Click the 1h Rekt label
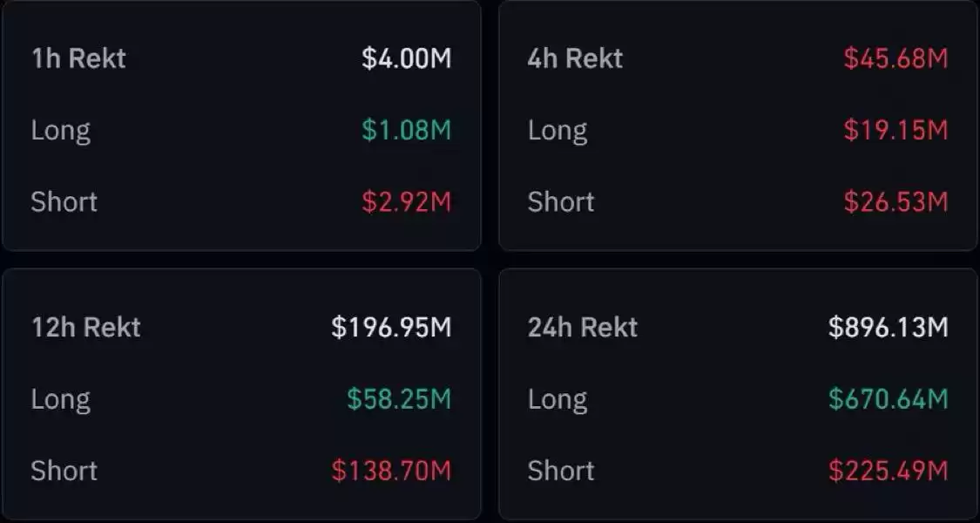The width and height of the screenshot is (980, 523). click(x=78, y=58)
